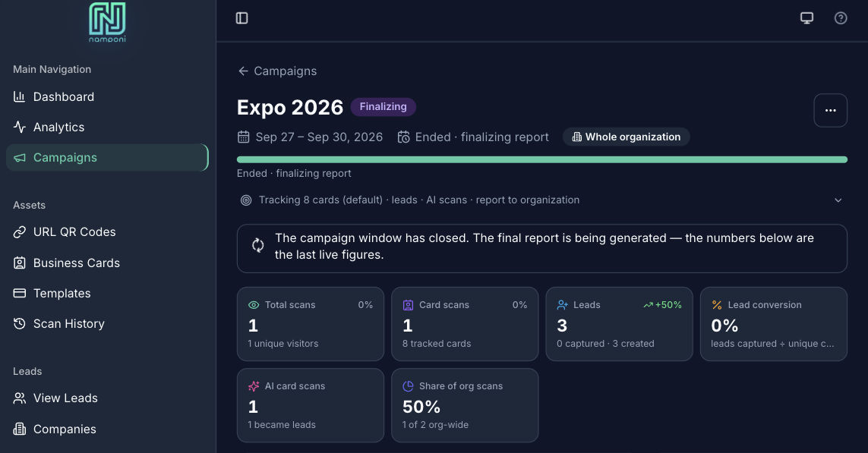Image resolution: width=868 pixels, height=453 pixels.
Task: Open View Leads page
Action: click(107, 398)
